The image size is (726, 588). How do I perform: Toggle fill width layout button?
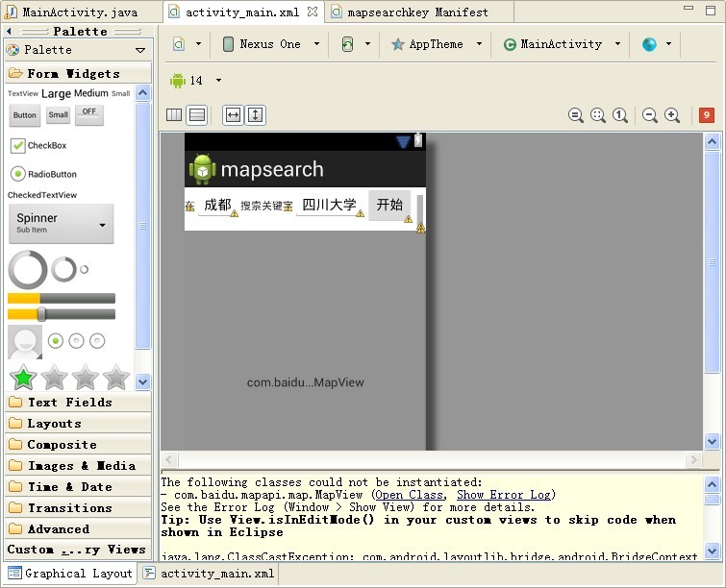(x=233, y=114)
